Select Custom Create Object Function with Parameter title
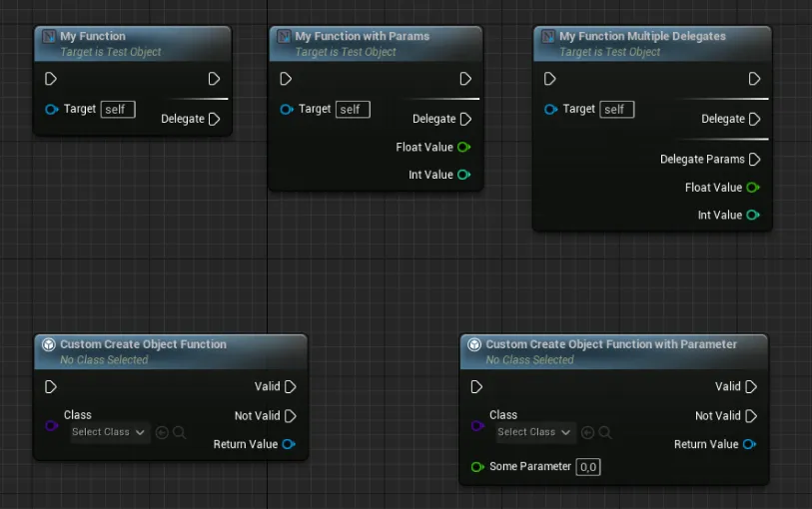 611,344
